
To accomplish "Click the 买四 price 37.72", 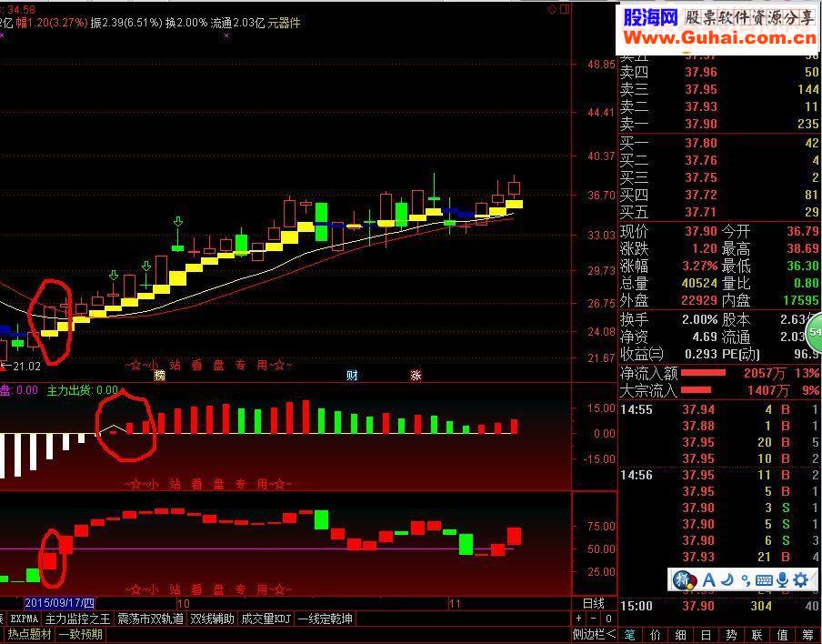I will pos(701,195).
